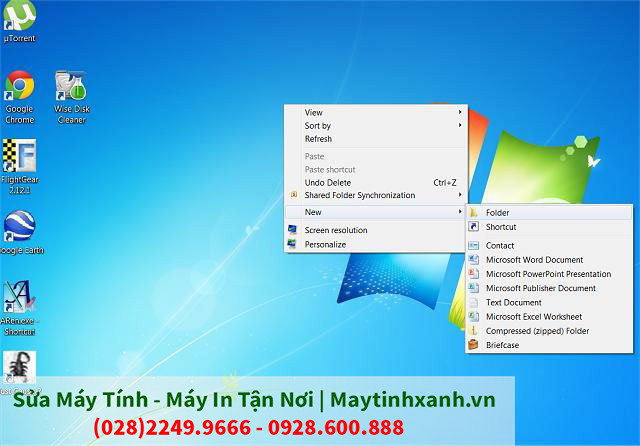Image resolution: width=640 pixels, height=446 pixels.
Task: Click the monitor icon beside Screen resolution
Action: click(292, 230)
